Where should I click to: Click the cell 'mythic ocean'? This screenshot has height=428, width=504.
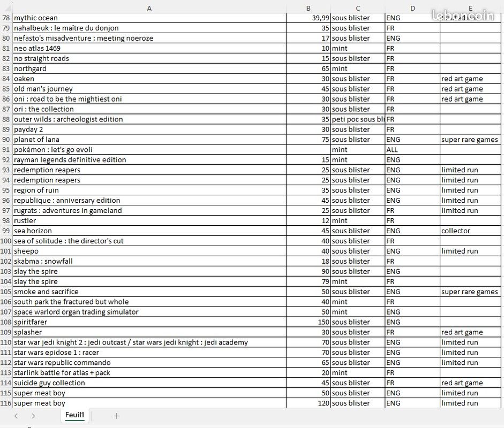tap(149, 18)
